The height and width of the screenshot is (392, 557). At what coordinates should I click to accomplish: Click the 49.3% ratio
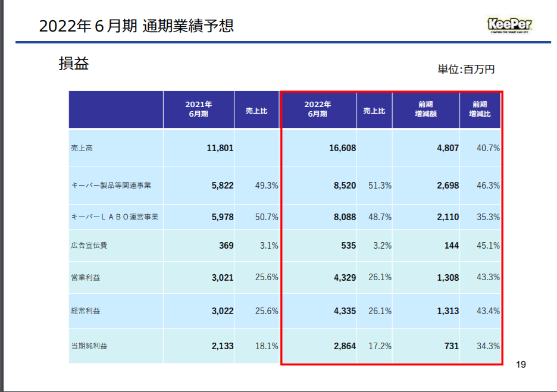click(267, 186)
